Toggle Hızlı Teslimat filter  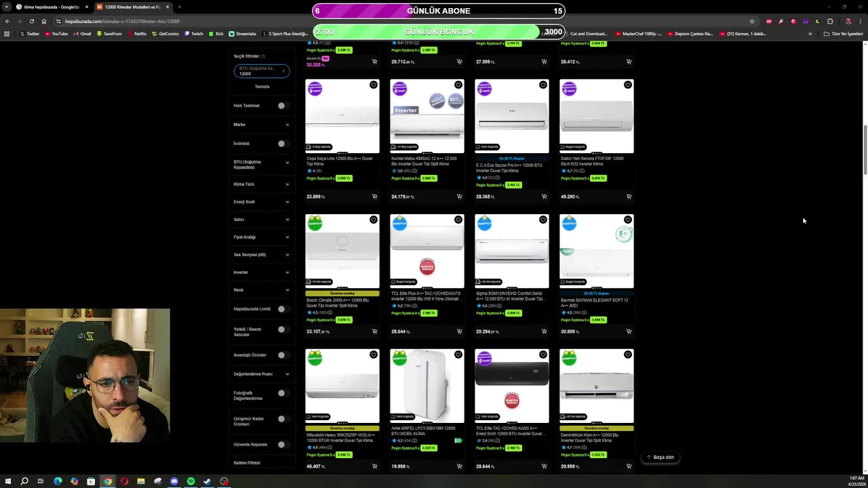tap(283, 106)
